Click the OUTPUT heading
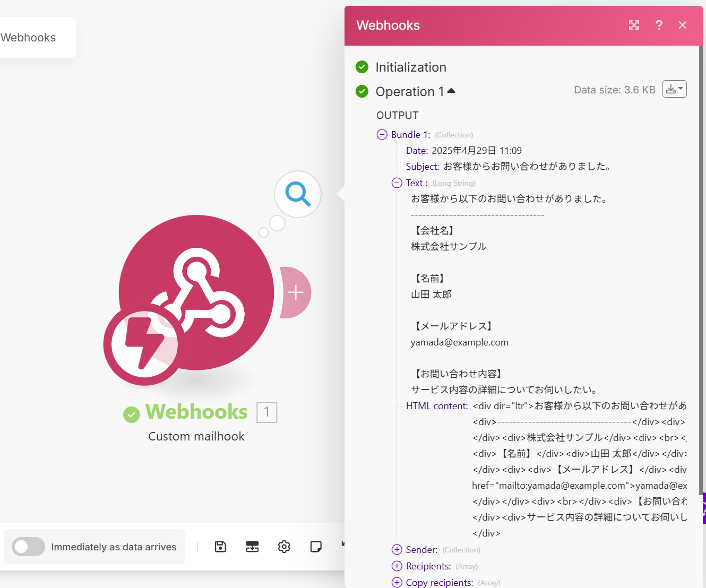The height and width of the screenshot is (588, 706). pyautogui.click(x=398, y=115)
